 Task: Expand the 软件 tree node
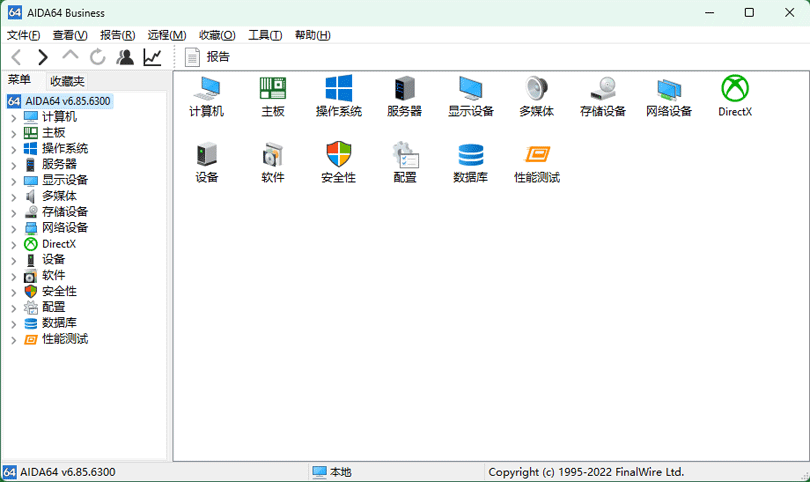13,276
